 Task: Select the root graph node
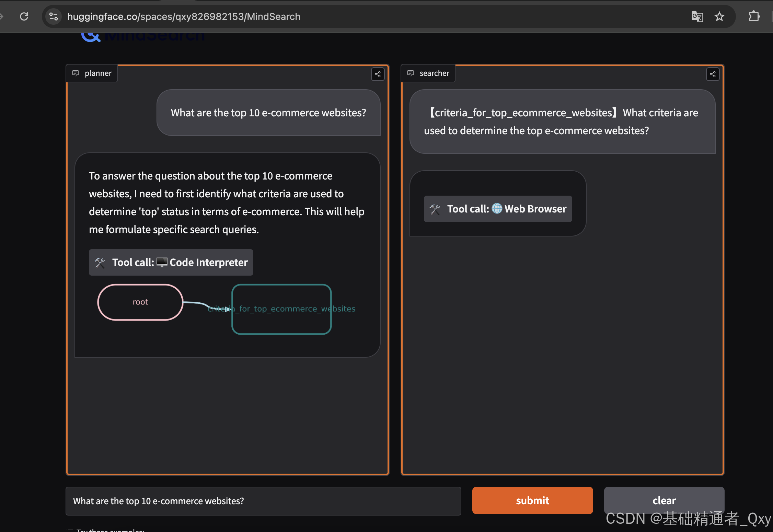click(x=140, y=302)
